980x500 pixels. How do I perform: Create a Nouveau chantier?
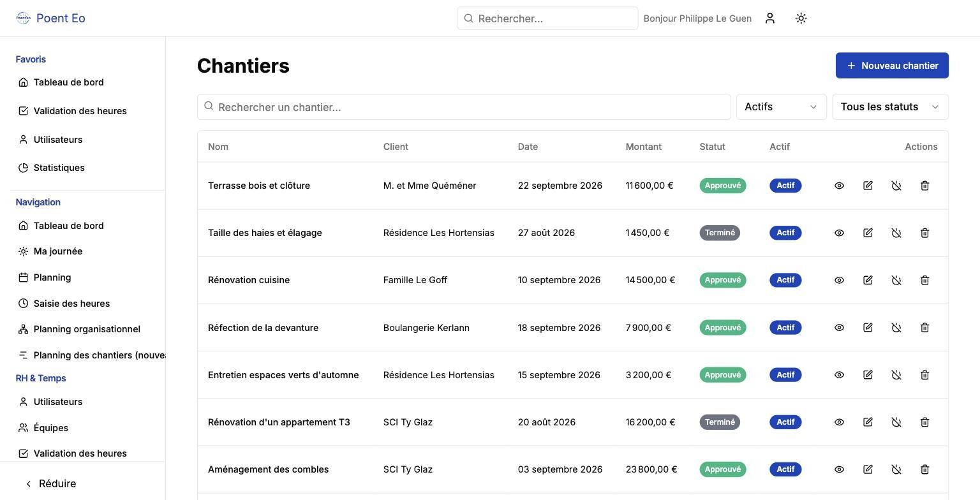[892, 66]
